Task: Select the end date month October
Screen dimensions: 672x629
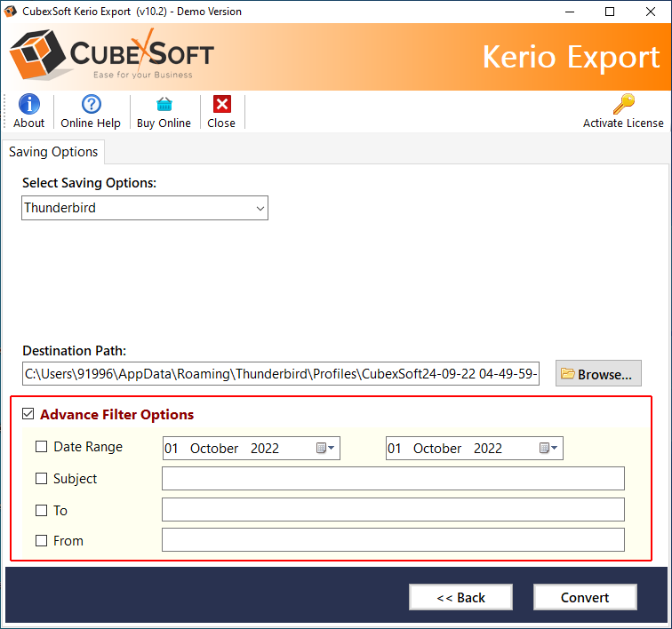Action: (437, 449)
